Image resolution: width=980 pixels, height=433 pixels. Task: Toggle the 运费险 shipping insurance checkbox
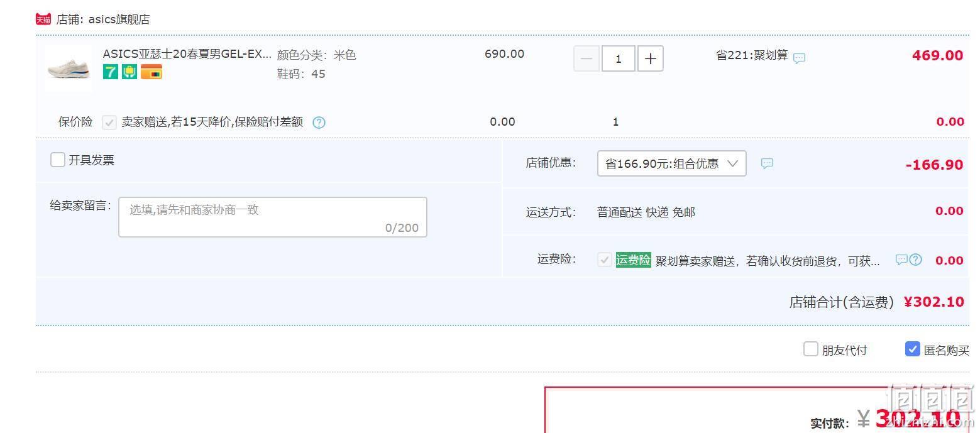(x=605, y=260)
